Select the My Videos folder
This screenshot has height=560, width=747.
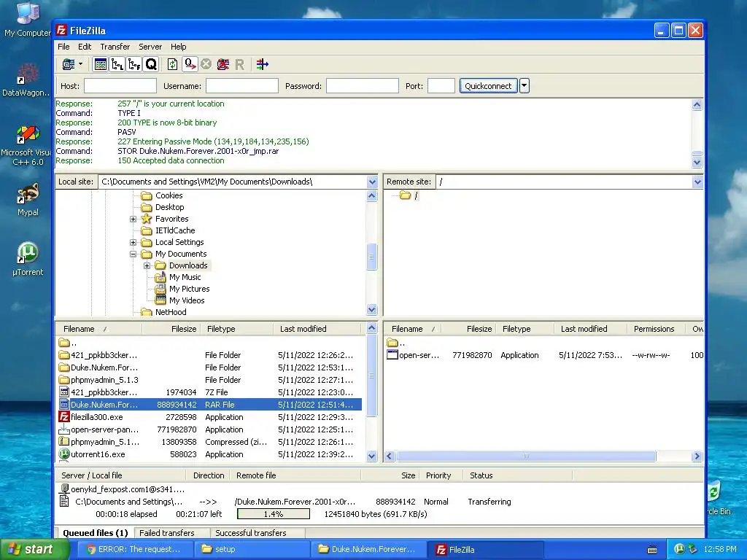coord(187,300)
